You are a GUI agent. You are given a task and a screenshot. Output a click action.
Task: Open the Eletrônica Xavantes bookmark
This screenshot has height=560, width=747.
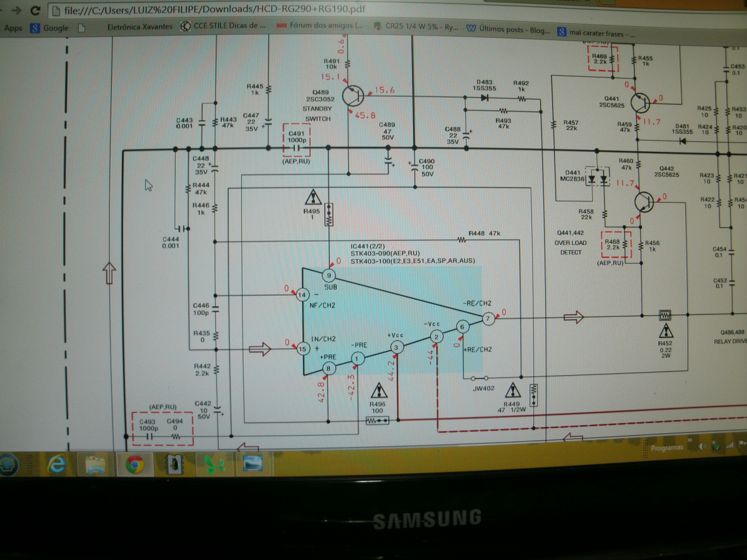(140, 27)
